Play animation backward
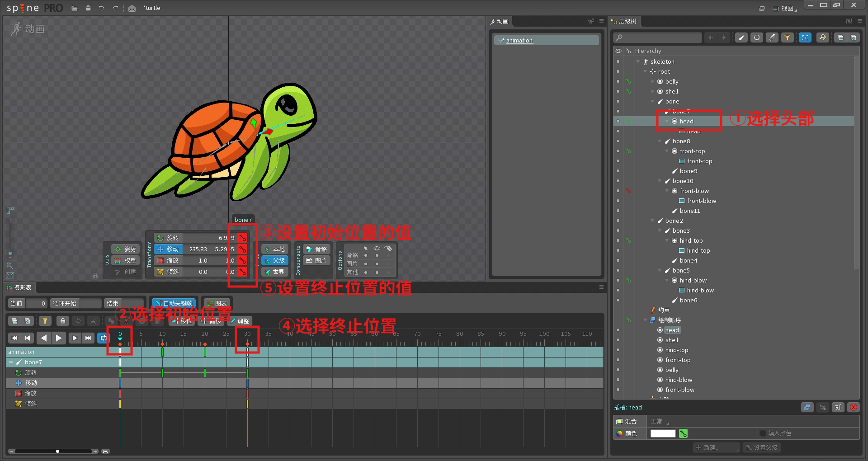 tap(44, 338)
